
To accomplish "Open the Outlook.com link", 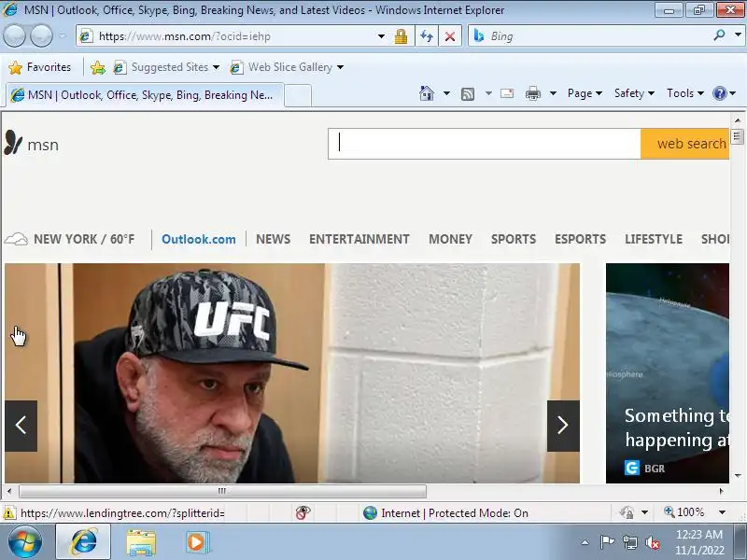I will [x=199, y=239].
